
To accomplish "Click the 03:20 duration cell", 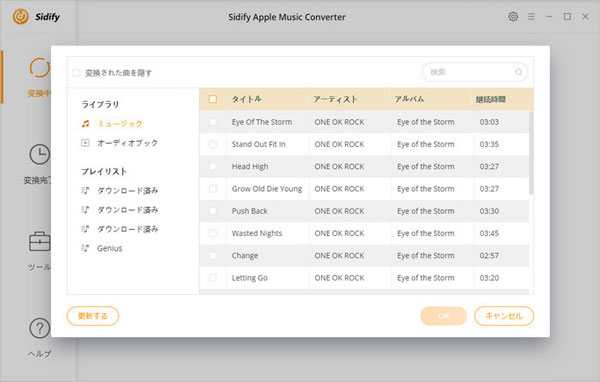I will pos(489,278).
